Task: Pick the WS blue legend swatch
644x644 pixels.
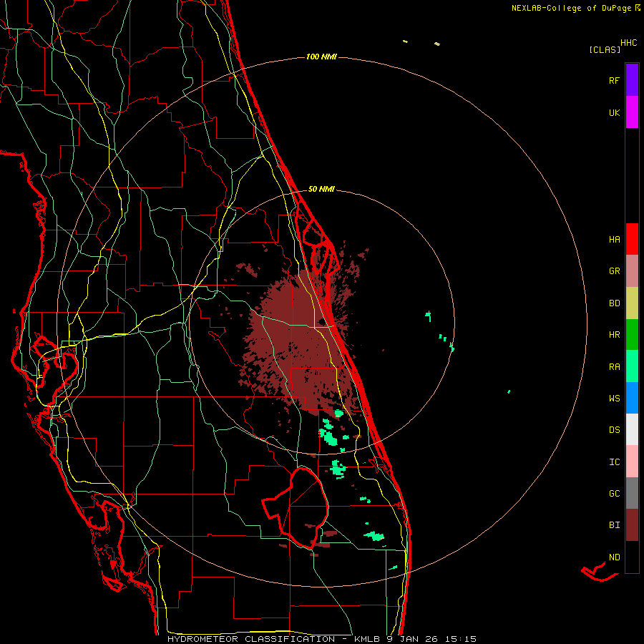Action: coord(632,398)
